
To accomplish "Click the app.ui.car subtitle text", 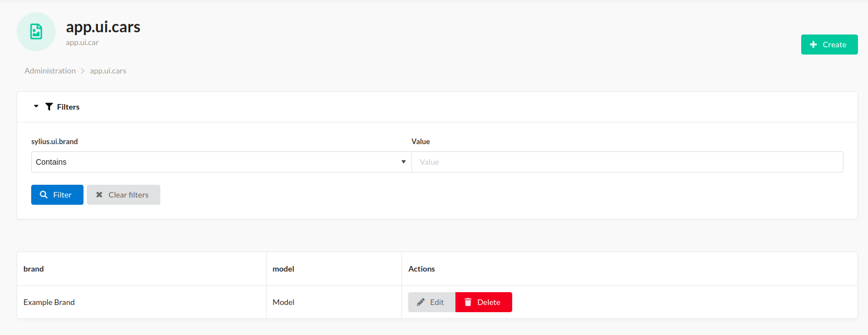I will [x=82, y=42].
